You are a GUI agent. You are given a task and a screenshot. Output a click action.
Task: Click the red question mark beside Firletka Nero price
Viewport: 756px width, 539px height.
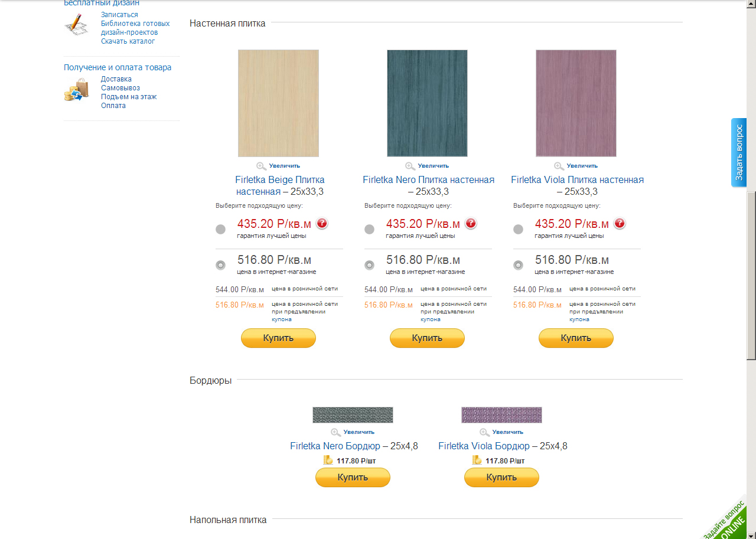pyautogui.click(x=471, y=223)
